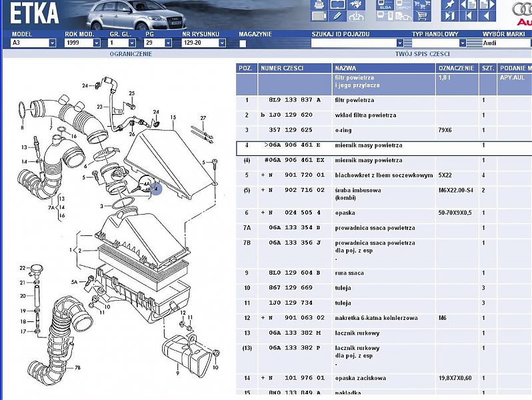The width and height of the screenshot is (532, 400).
Task: Click callout number 15 on the diagram
Action: tap(173, 117)
